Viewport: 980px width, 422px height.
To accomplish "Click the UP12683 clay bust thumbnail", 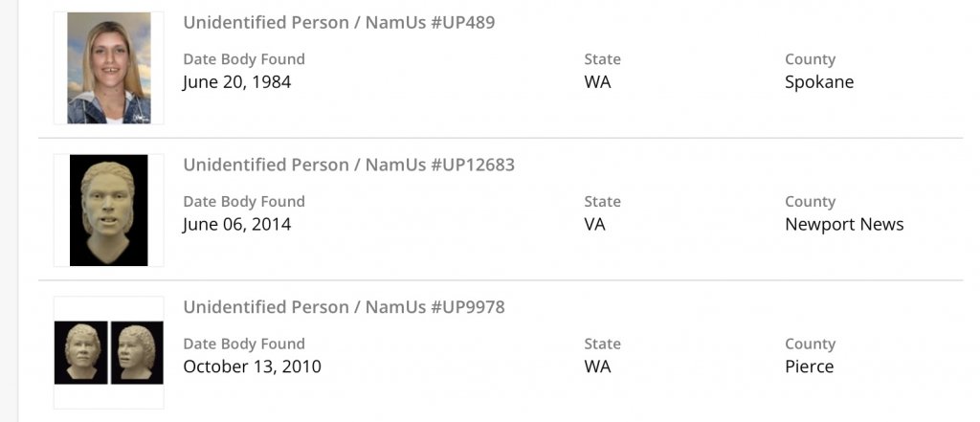I will pyautogui.click(x=108, y=211).
